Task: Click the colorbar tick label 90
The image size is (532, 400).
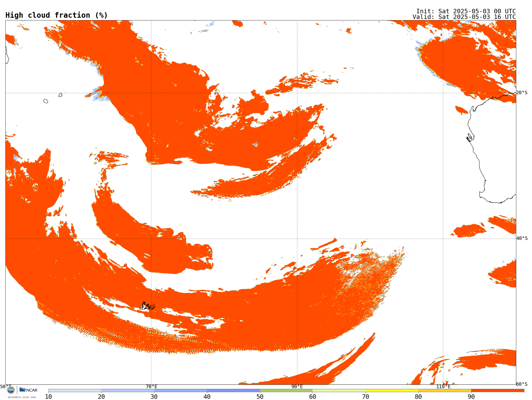Action: [471, 397]
